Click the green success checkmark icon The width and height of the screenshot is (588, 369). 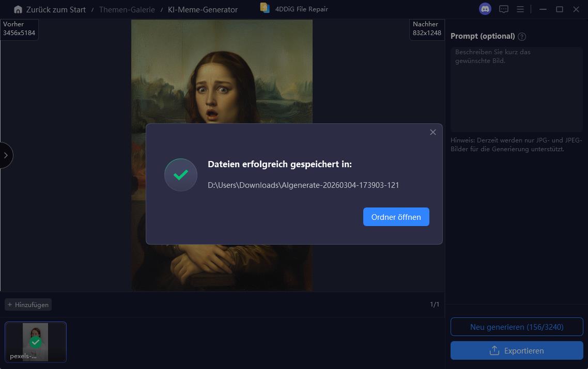coord(181,175)
